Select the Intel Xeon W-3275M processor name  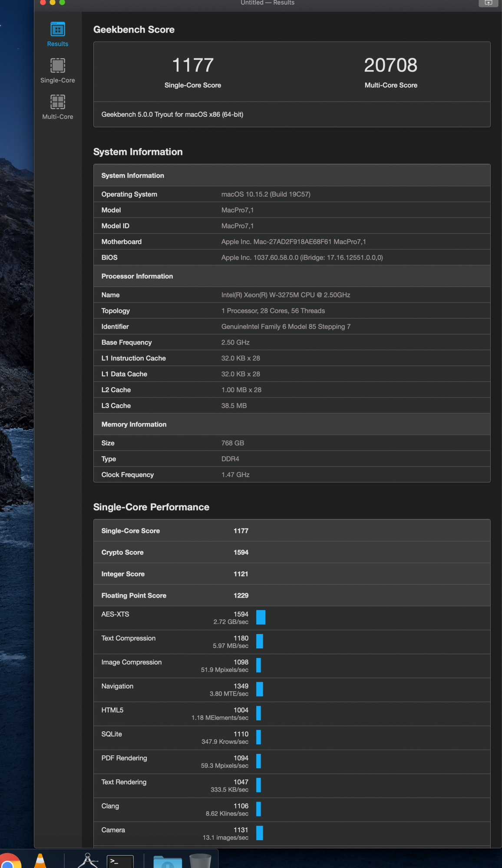click(286, 295)
